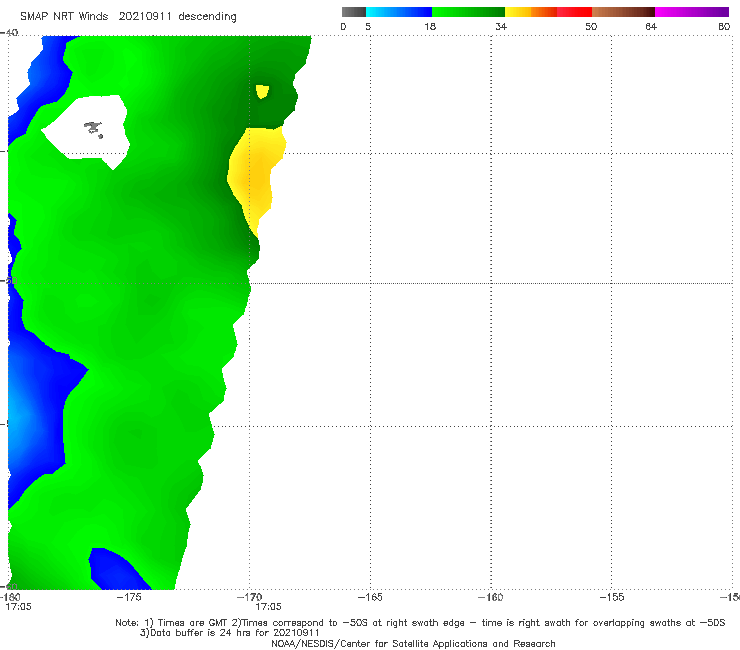The height and width of the screenshot is (650, 740).
Task: Click the red segment of the color bar
Action: 574,12
